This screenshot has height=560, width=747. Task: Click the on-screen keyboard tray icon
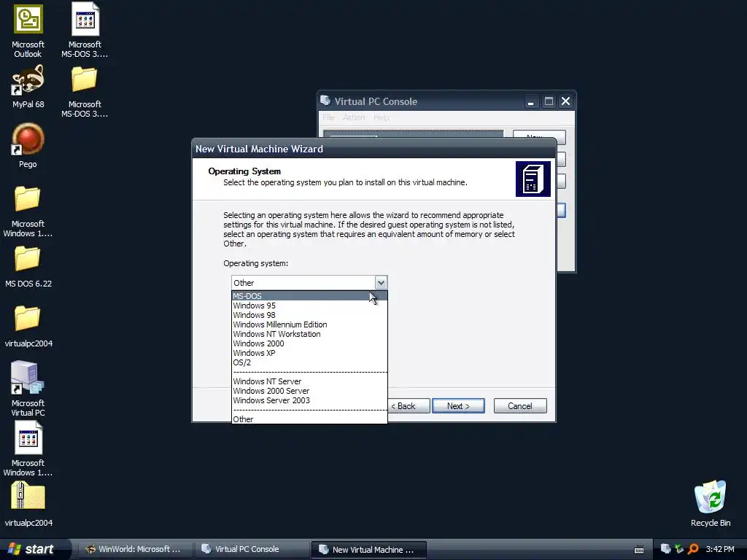(639, 550)
